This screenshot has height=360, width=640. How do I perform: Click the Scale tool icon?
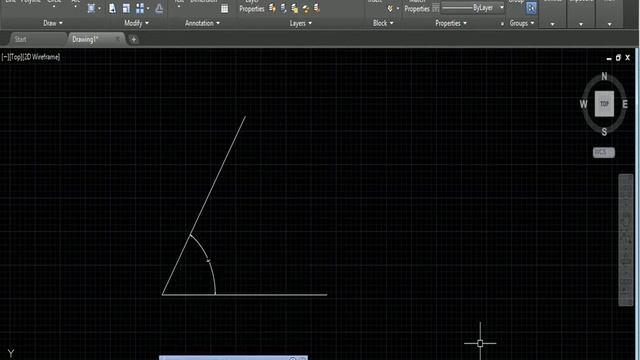tap(126, 8)
